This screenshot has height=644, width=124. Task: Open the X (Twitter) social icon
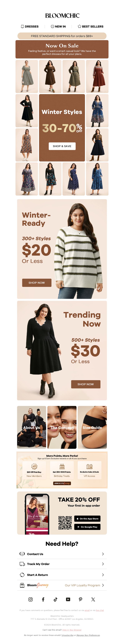pyautogui.click(x=93, y=599)
